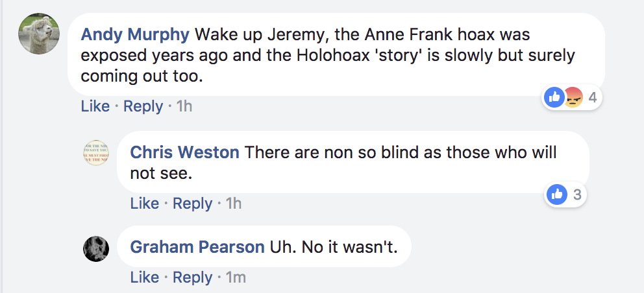This screenshot has width=644, height=293.
Task: Like Graham Pearson's comment
Action: [x=144, y=277]
